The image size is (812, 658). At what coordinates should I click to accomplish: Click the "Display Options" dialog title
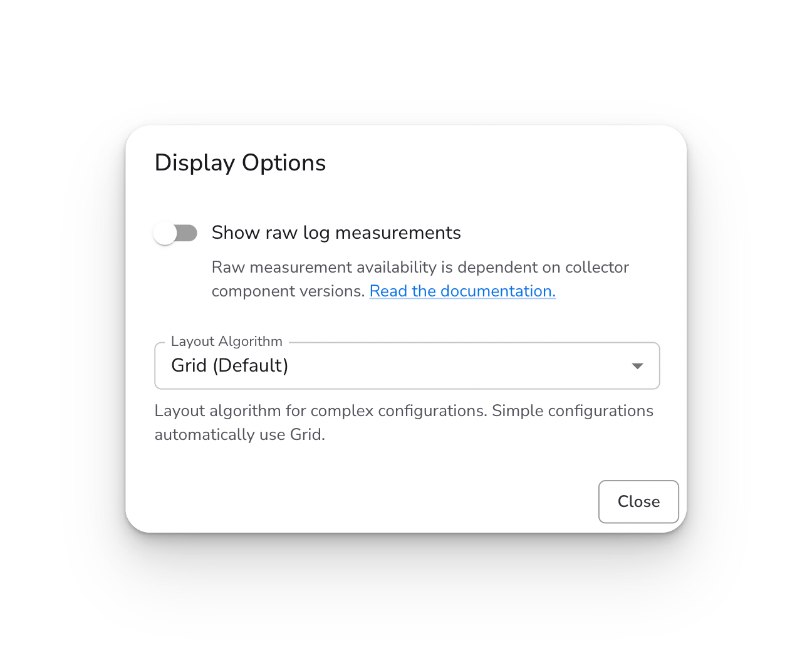click(240, 163)
